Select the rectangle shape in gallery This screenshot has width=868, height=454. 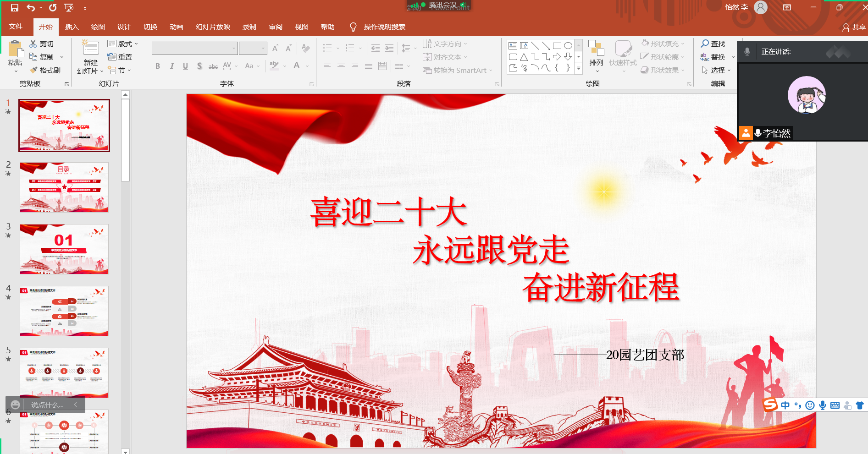(x=557, y=45)
